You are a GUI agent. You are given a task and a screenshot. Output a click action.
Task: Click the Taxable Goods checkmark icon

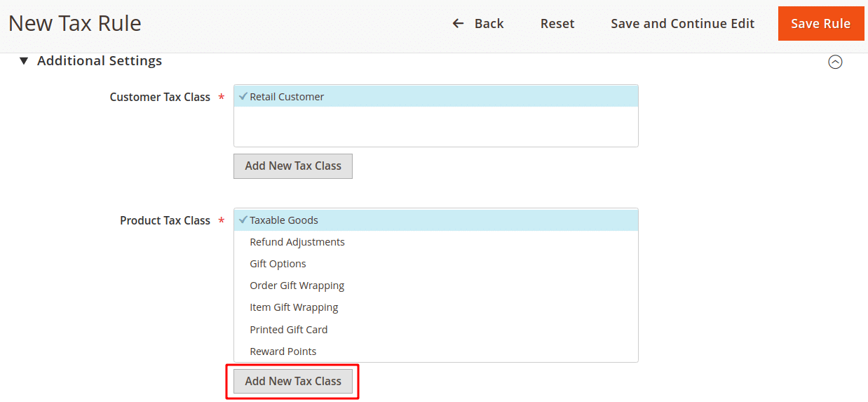[x=243, y=220]
